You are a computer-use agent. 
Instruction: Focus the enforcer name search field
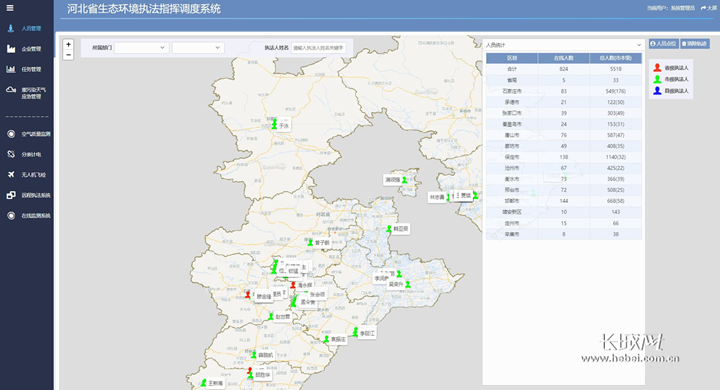[x=318, y=48]
